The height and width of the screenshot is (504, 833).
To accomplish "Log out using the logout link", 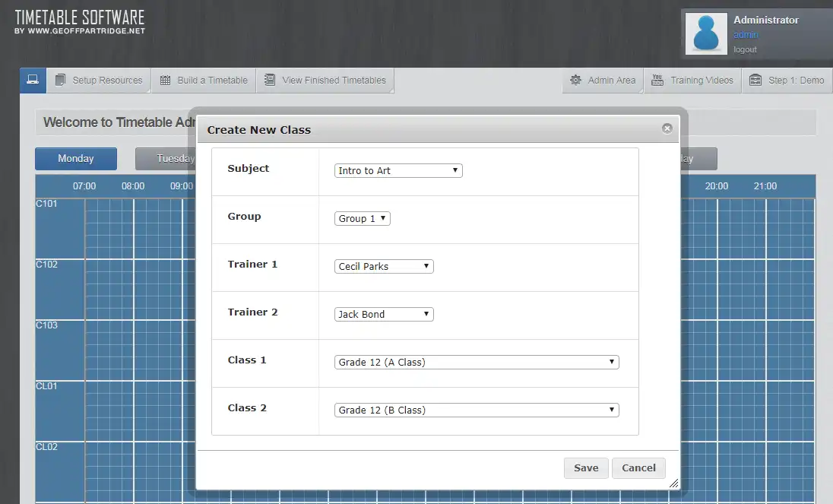I will [x=745, y=49].
